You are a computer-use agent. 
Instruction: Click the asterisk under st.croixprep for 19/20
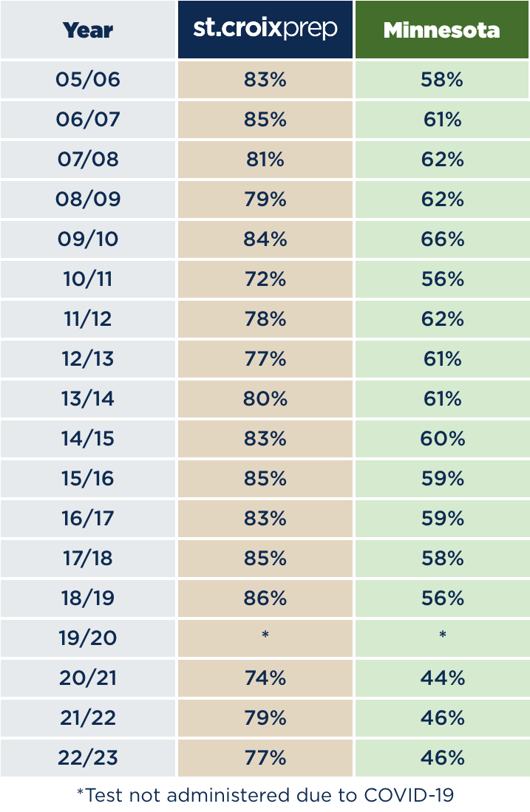point(265,635)
